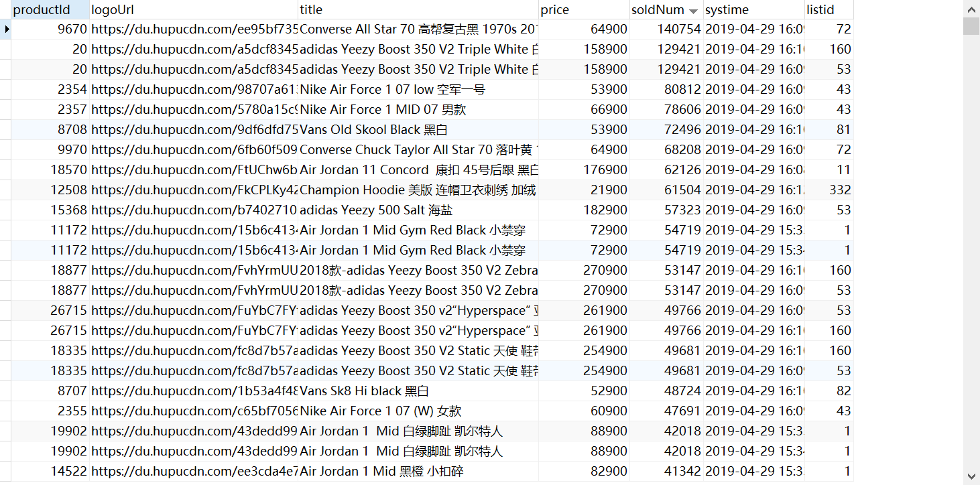Select soldNum cell 48724
The height and width of the screenshot is (485, 980).
click(666, 391)
